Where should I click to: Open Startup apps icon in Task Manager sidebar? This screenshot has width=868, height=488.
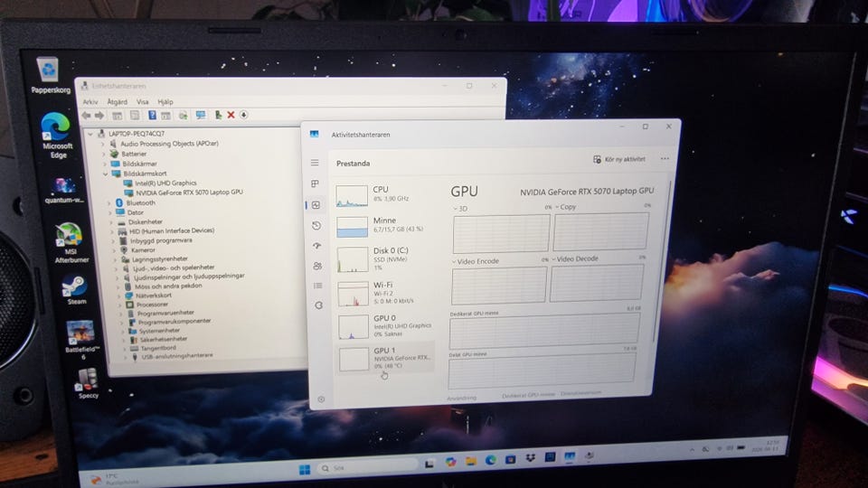317,246
